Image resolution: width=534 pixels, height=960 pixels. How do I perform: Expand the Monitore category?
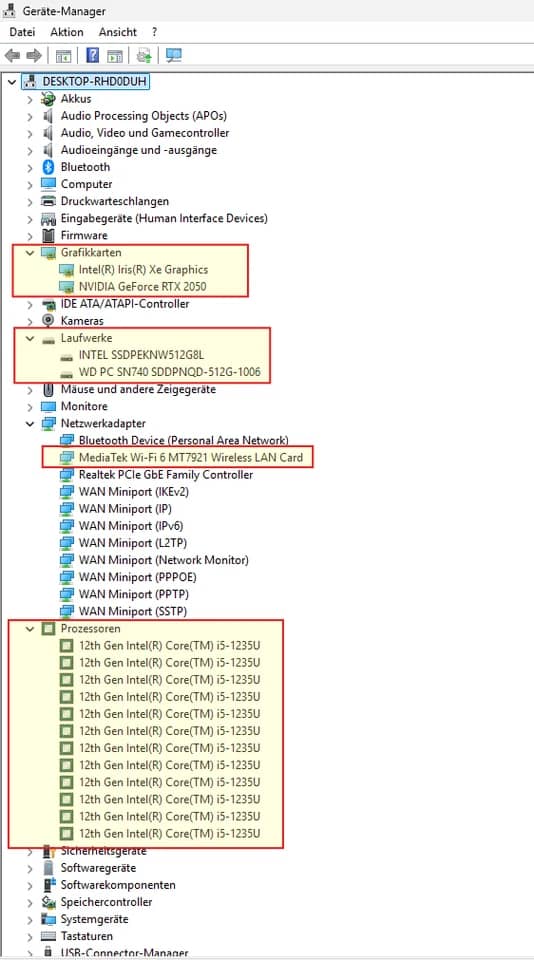[29, 407]
